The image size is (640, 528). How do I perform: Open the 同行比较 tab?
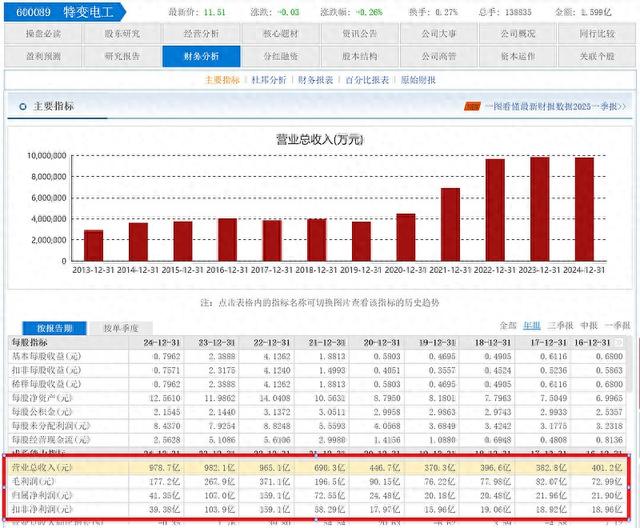pyautogui.click(x=597, y=33)
